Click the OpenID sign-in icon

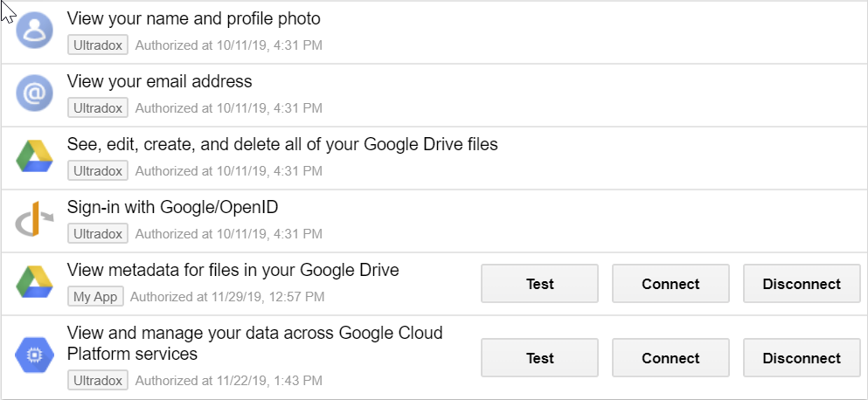[34, 219]
